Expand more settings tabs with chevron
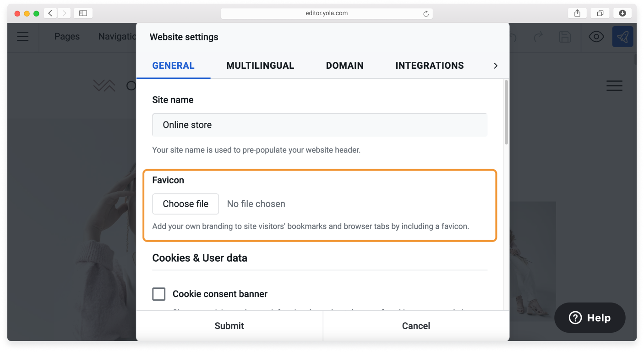This screenshot has width=644, height=352. pyautogui.click(x=495, y=66)
